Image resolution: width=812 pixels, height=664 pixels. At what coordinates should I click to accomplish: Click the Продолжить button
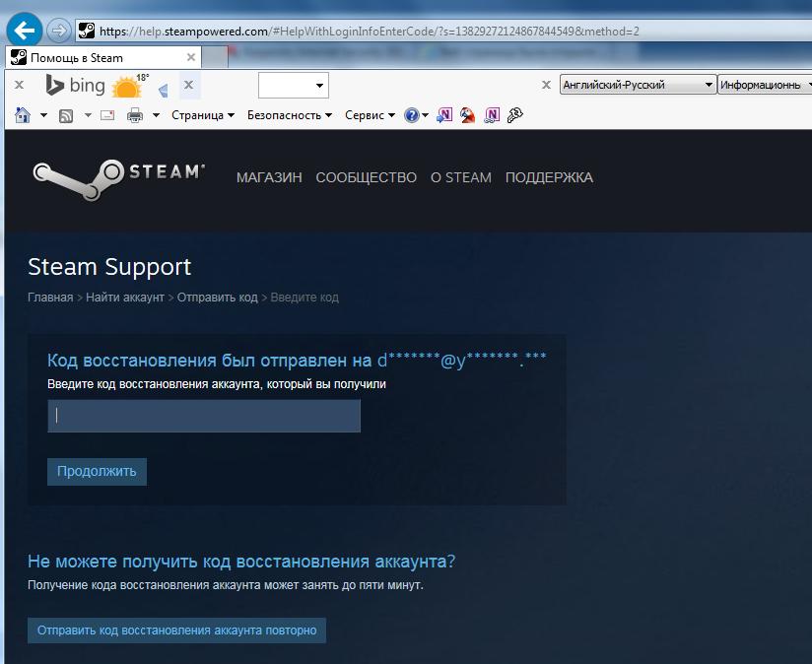97,472
